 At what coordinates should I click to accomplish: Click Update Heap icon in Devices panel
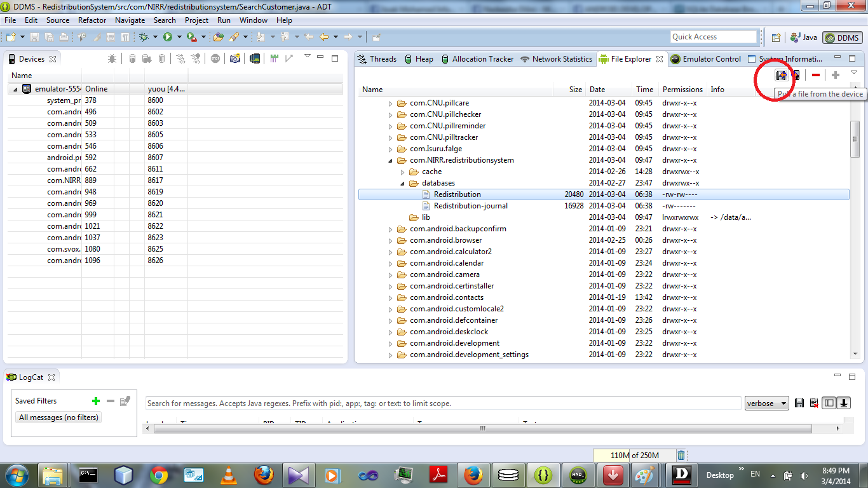132,58
